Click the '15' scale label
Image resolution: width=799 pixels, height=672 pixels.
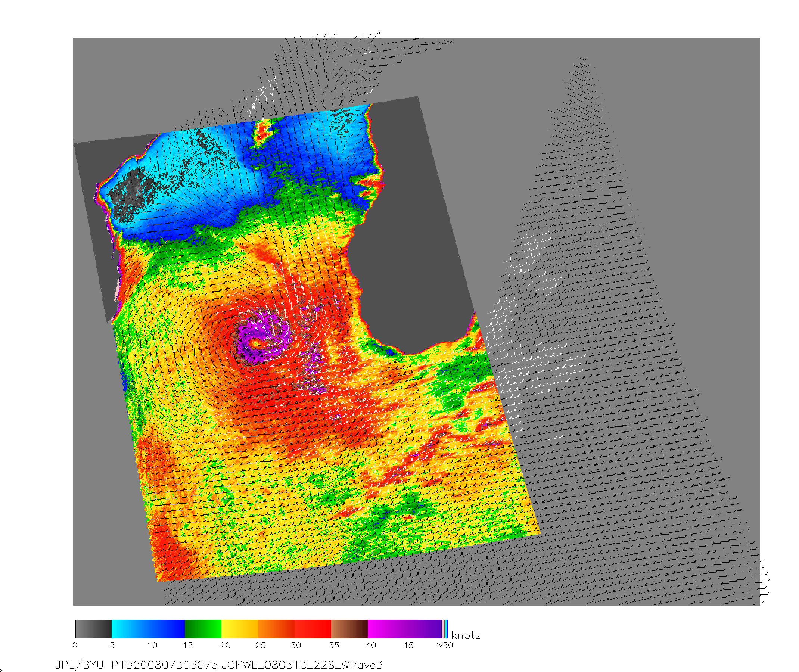tap(187, 645)
